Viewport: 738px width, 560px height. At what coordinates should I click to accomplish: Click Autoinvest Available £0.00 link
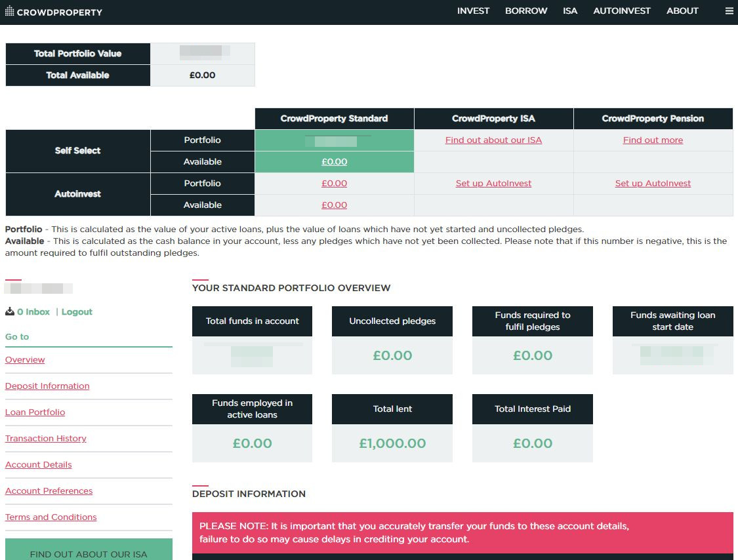[x=334, y=205]
